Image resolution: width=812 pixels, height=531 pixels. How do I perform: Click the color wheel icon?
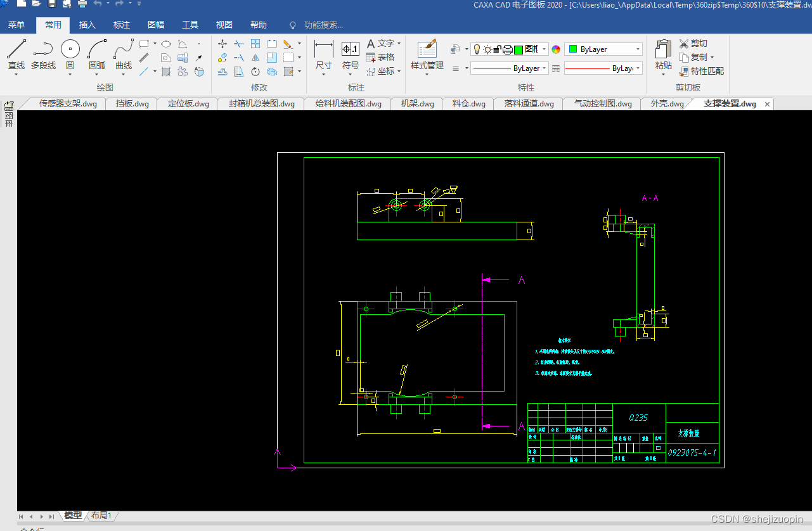coord(556,49)
